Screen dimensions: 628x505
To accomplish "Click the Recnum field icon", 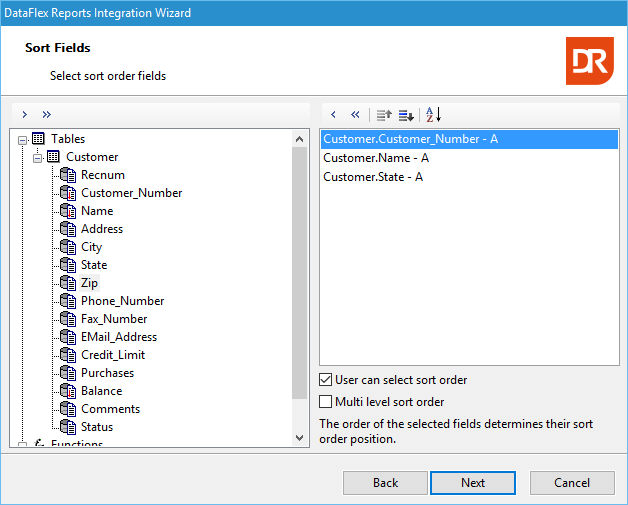I will tap(68, 175).
